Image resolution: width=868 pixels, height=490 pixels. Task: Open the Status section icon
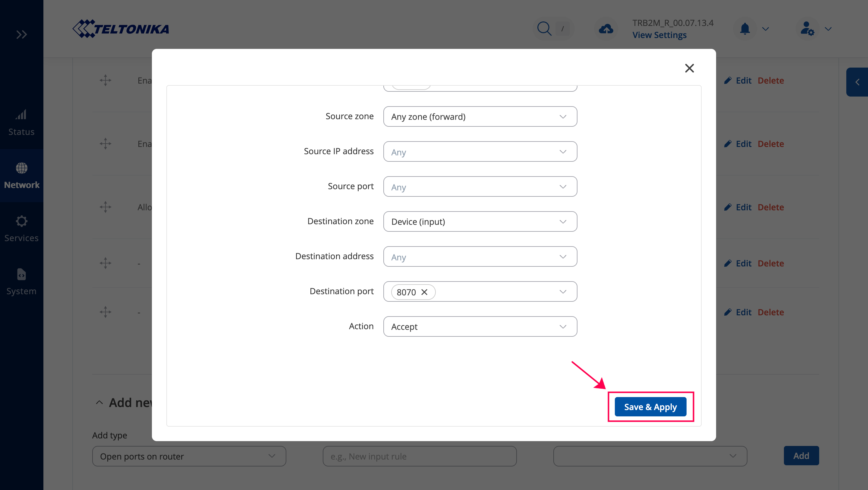21,115
